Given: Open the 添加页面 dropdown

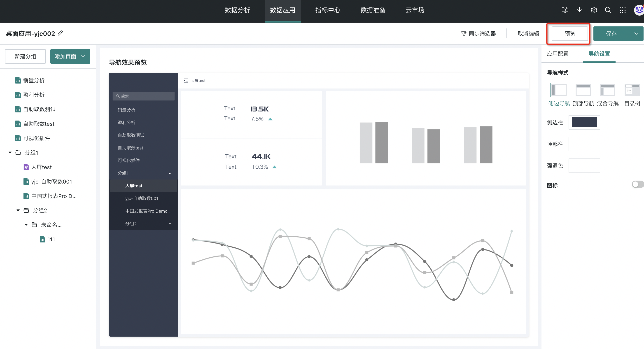Looking at the screenshot, I should coord(70,56).
